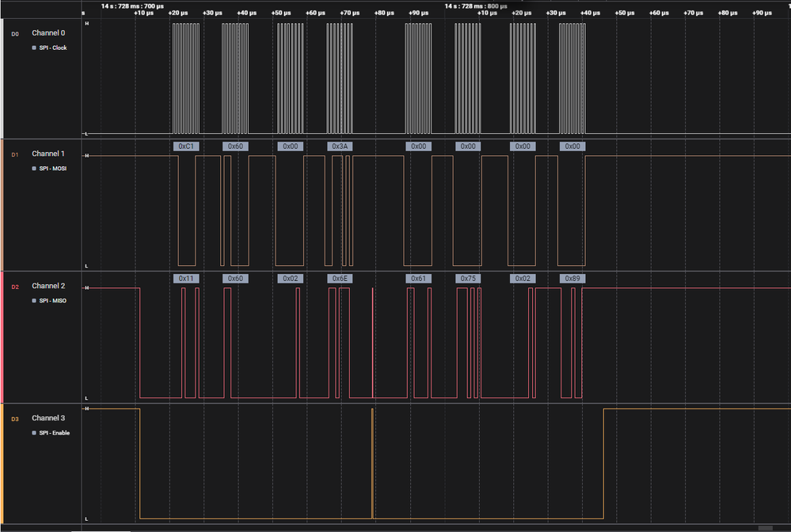
Task: Select the 0x60 decoded byte on MISO
Action: (x=236, y=279)
